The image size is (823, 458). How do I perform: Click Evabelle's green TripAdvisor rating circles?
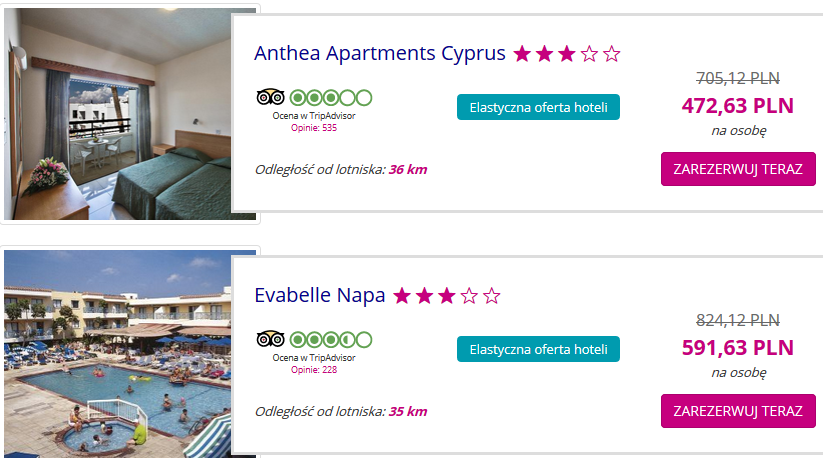point(331,339)
